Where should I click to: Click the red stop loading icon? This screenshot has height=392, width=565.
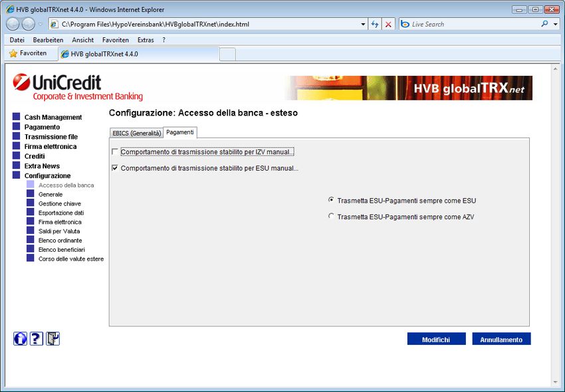click(x=389, y=24)
